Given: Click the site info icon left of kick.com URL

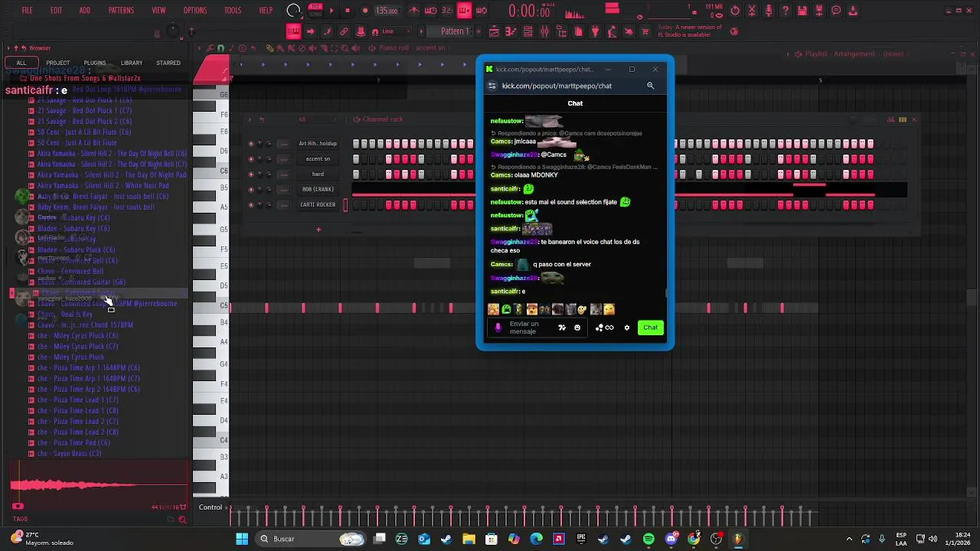Looking at the screenshot, I should click(492, 86).
